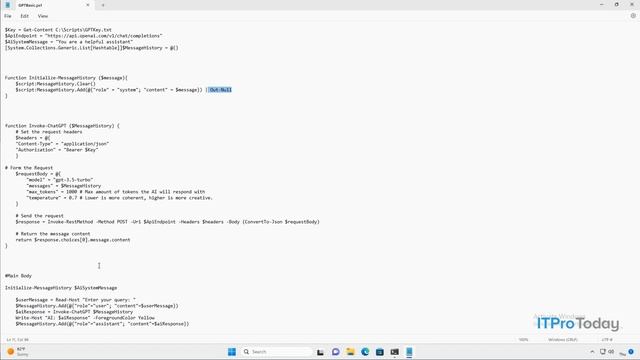The height and width of the screenshot is (360, 640).
Task: Click the taskbar Search box
Action: [277, 352]
